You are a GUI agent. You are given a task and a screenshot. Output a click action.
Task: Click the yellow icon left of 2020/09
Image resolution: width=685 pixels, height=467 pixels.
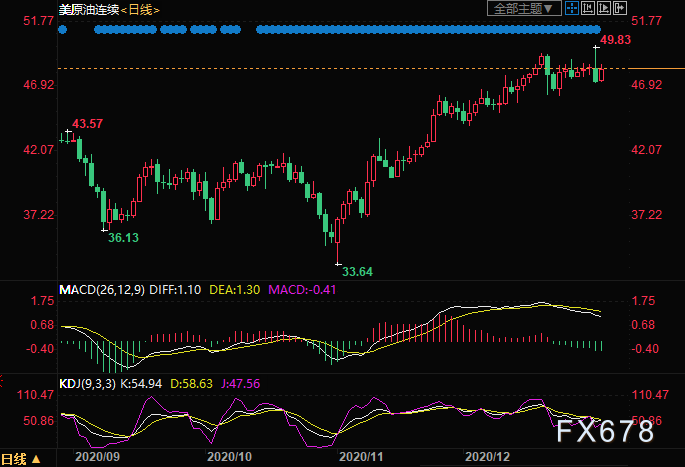pyautogui.click(x=38, y=460)
